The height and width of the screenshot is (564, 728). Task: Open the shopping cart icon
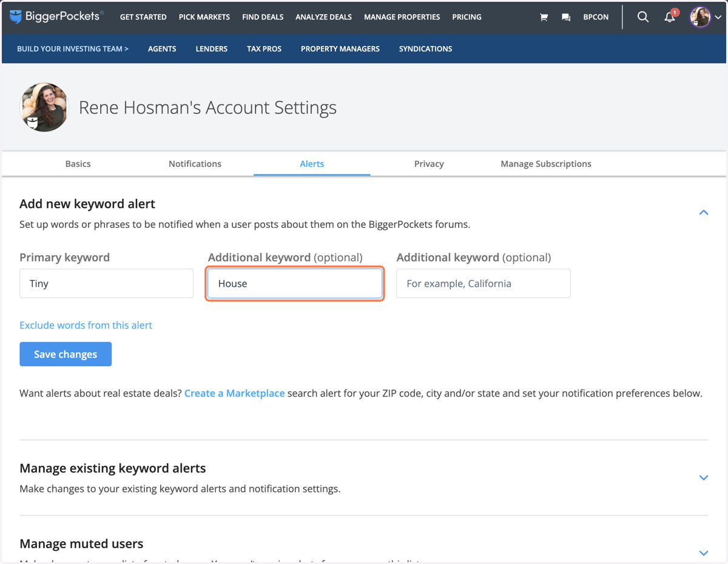pyautogui.click(x=544, y=17)
